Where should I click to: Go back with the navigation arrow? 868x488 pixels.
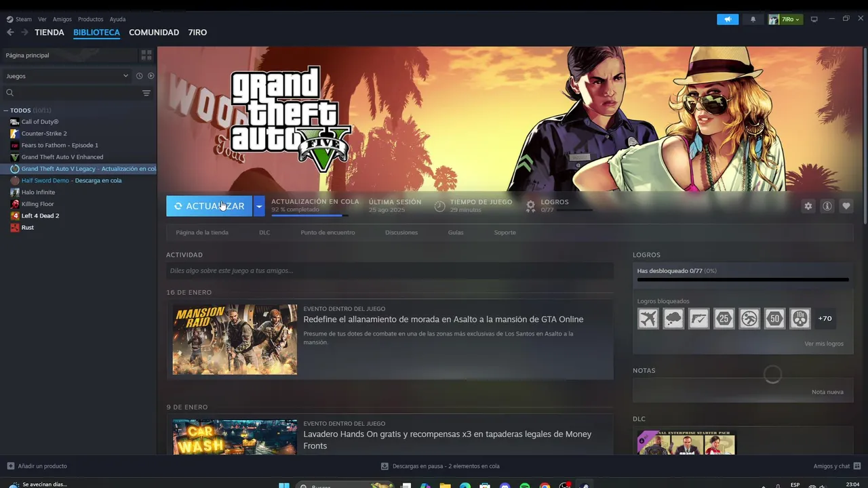(10, 32)
